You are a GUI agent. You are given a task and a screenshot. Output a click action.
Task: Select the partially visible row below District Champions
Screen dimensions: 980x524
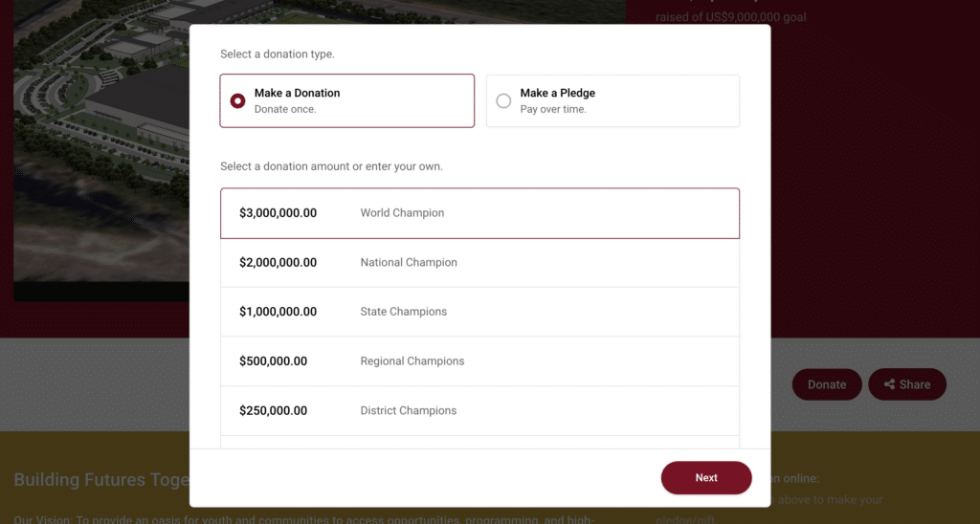point(479,442)
